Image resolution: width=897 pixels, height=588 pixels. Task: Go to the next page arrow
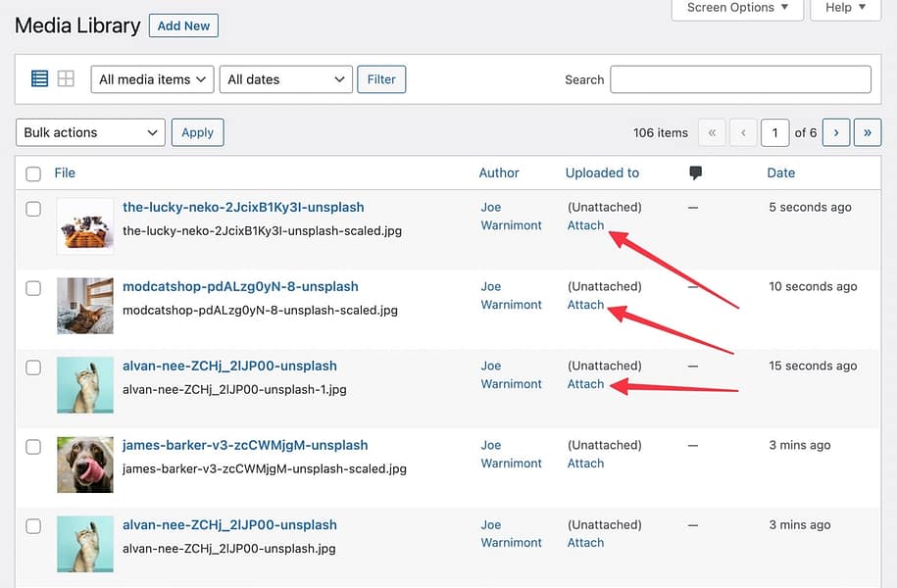(x=835, y=131)
